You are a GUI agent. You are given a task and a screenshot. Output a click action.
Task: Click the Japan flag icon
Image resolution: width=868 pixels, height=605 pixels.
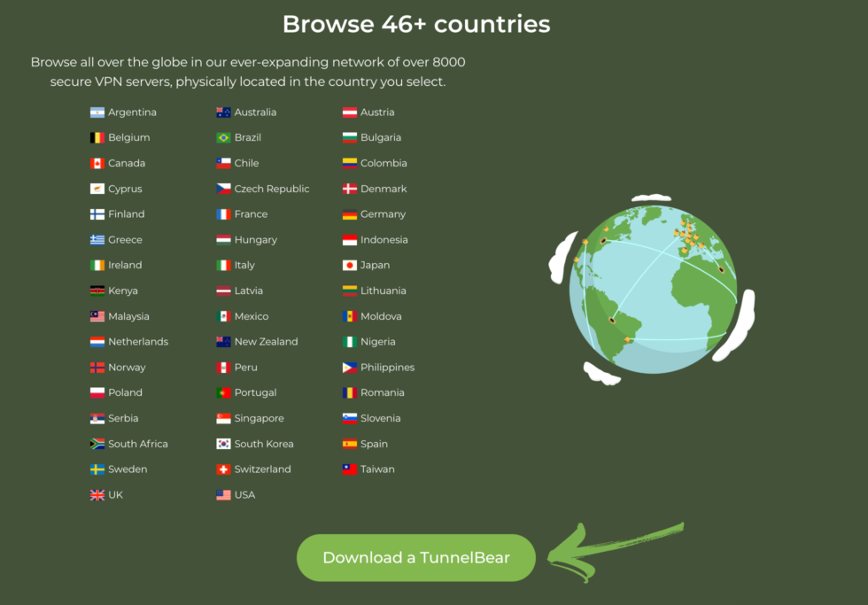click(349, 265)
